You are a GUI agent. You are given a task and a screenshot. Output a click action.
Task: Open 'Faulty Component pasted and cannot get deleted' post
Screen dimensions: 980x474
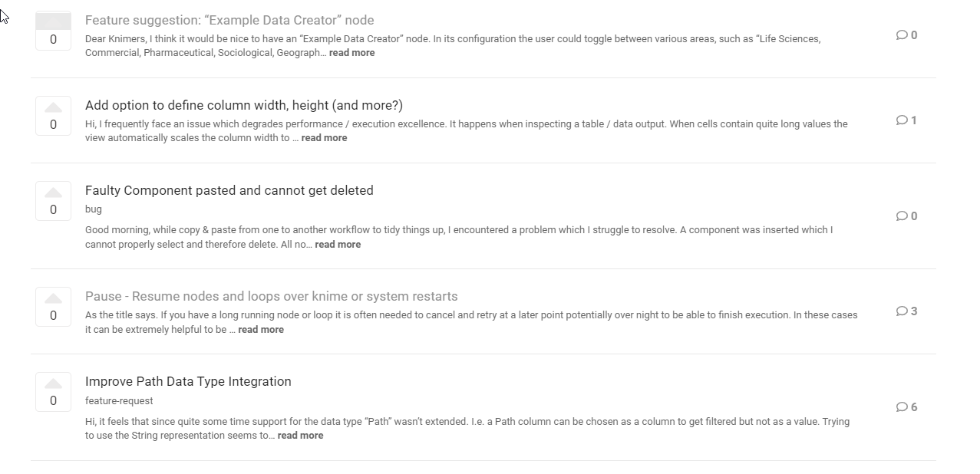pyautogui.click(x=229, y=190)
